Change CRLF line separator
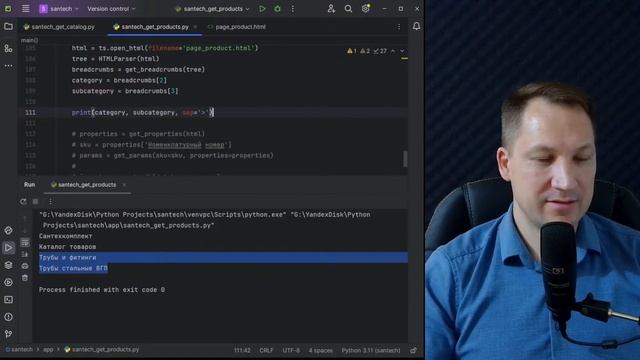The image size is (640, 360). click(x=266, y=351)
